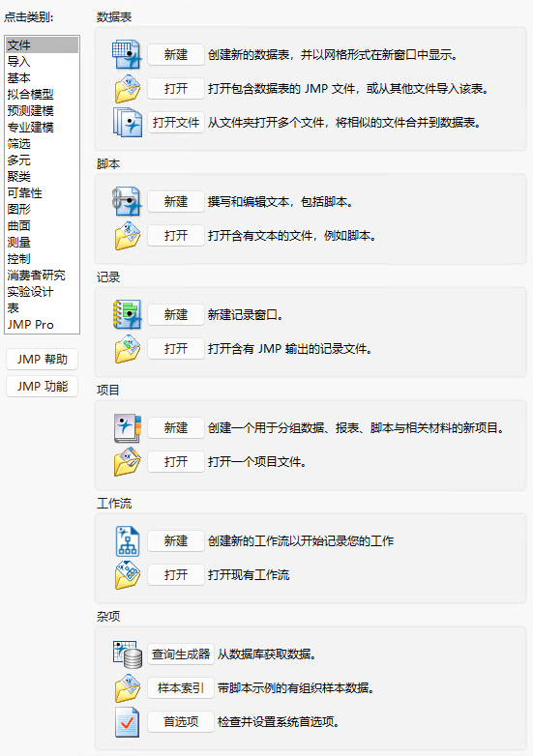Click the sample index folder icon
The height and width of the screenshot is (756, 533).
pos(128,688)
